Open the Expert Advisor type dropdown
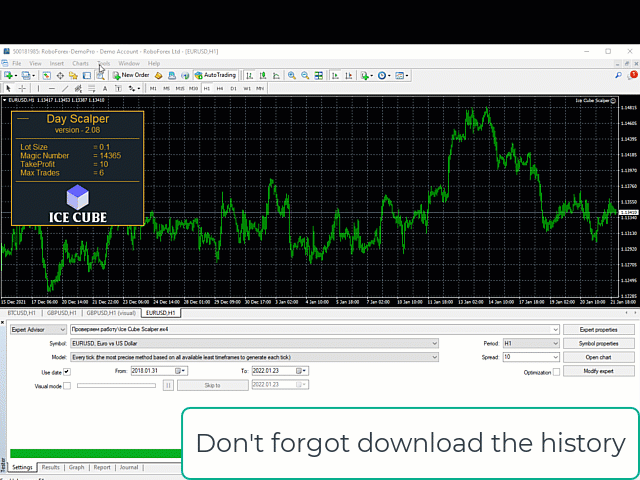 pyautogui.click(x=38, y=329)
